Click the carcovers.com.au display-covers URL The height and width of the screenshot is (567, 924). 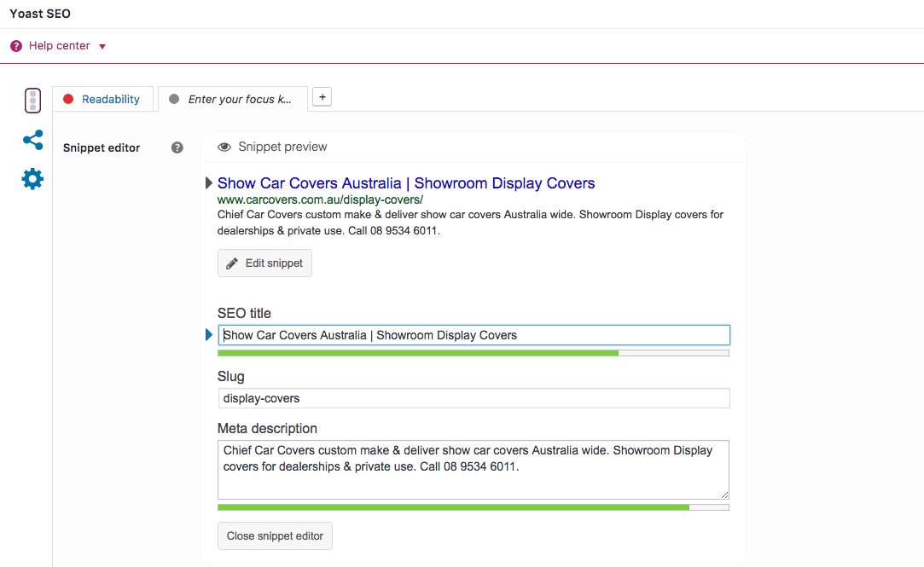[x=320, y=200]
